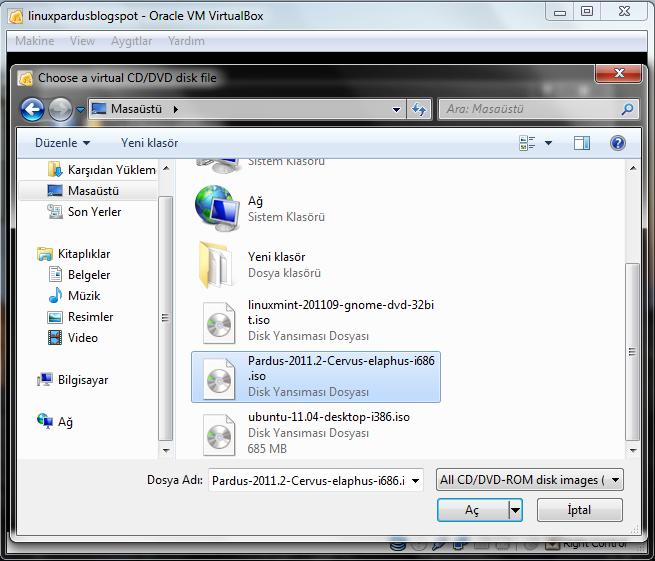Cancel with the İptal button
This screenshot has width=655, height=561.
[x=579, y=510]
